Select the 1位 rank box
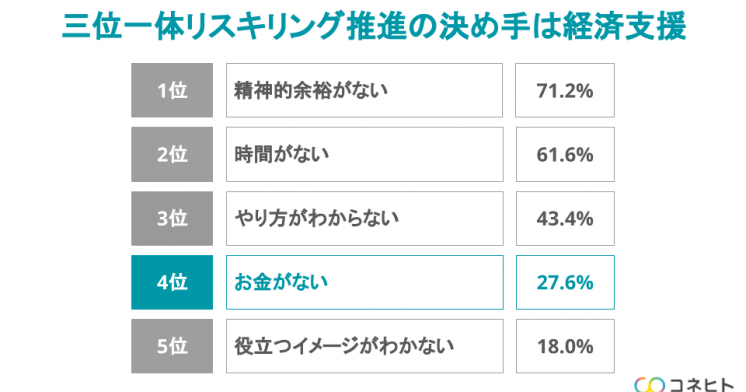746x392 pixels. point(172,90)
